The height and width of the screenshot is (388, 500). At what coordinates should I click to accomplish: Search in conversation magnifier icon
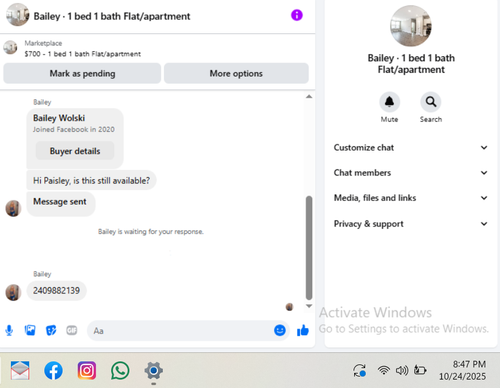pos(431,102)
